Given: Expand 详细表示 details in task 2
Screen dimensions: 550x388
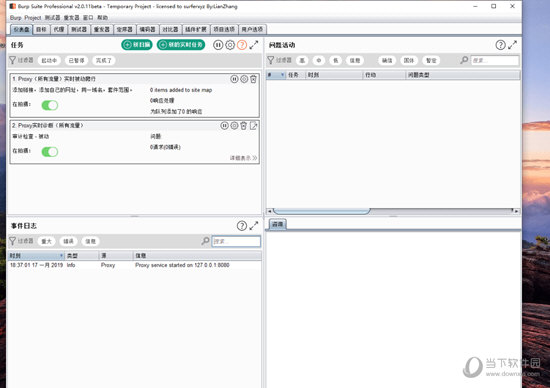Looking at the screenshot, I should click(243, 158).
